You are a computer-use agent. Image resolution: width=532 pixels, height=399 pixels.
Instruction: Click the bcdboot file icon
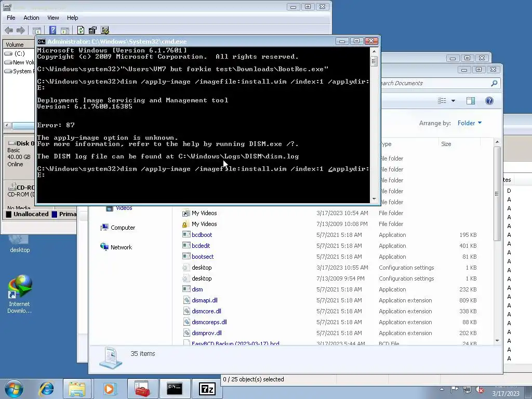(x=186, y=234)
